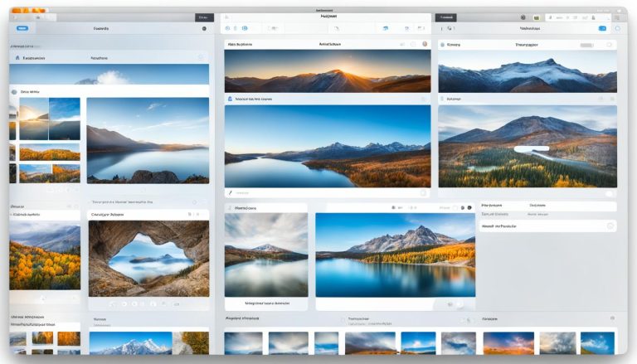Open the rock cave opening photo
The width and height of the screenshot is (637, 364).
148,259
